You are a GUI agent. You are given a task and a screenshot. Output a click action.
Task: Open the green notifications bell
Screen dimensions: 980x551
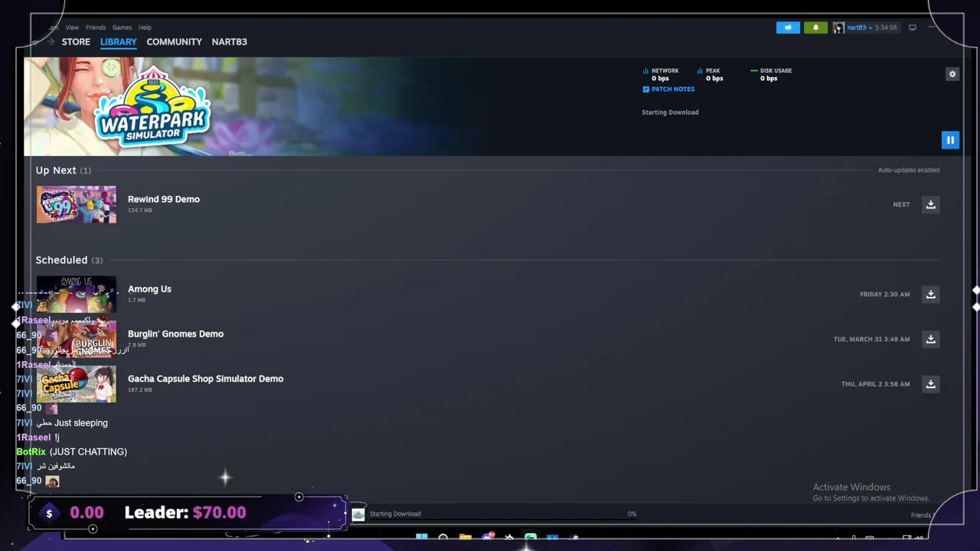click(815, 28)
